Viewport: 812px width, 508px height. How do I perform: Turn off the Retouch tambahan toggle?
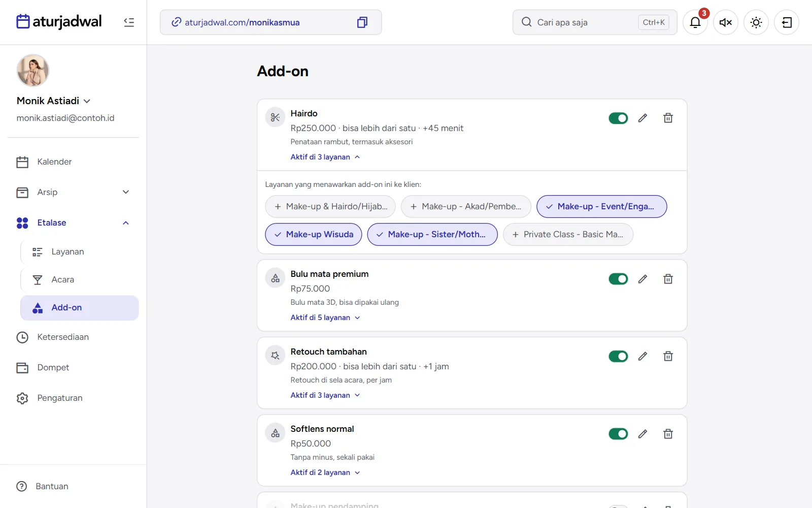pyautogui.click(x=618, y=357)
